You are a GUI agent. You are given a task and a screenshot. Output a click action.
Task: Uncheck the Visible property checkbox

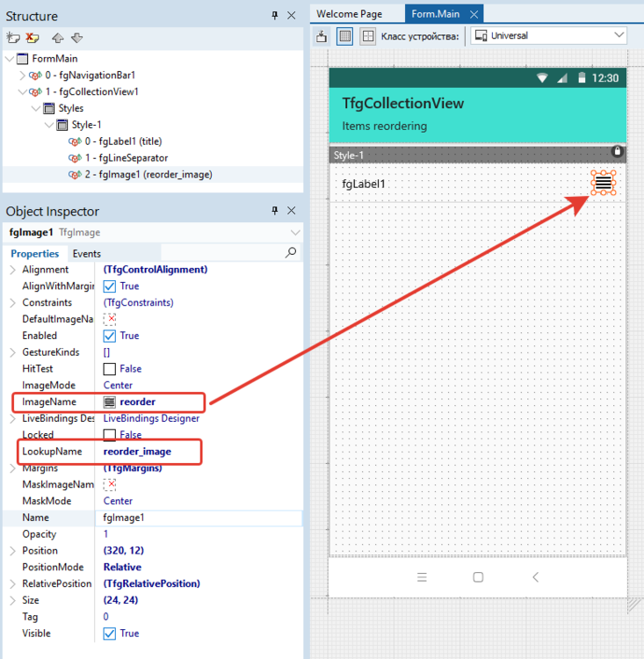[x=110, y=634]
